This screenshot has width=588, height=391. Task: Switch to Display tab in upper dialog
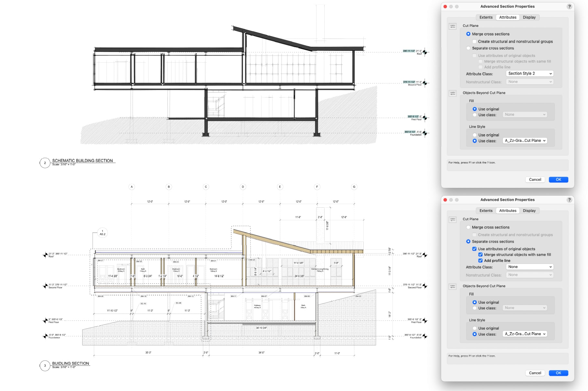pyautogui.click(x=529, y=17)
